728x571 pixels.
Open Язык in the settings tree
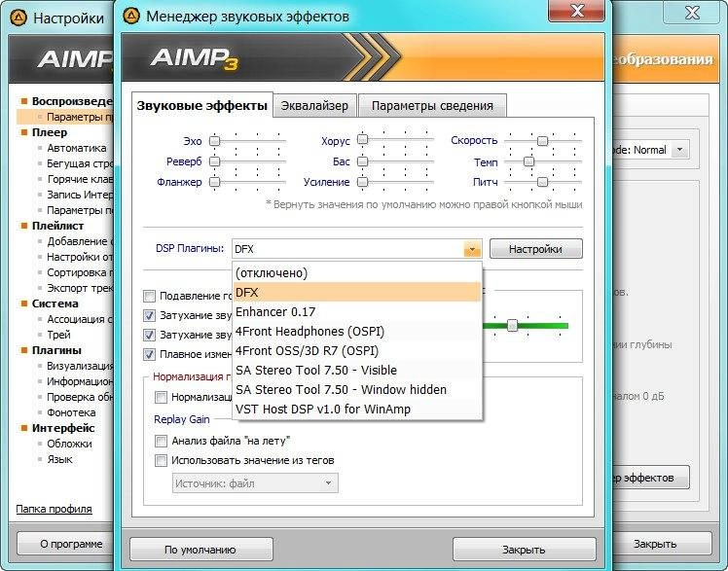[60, 460]
